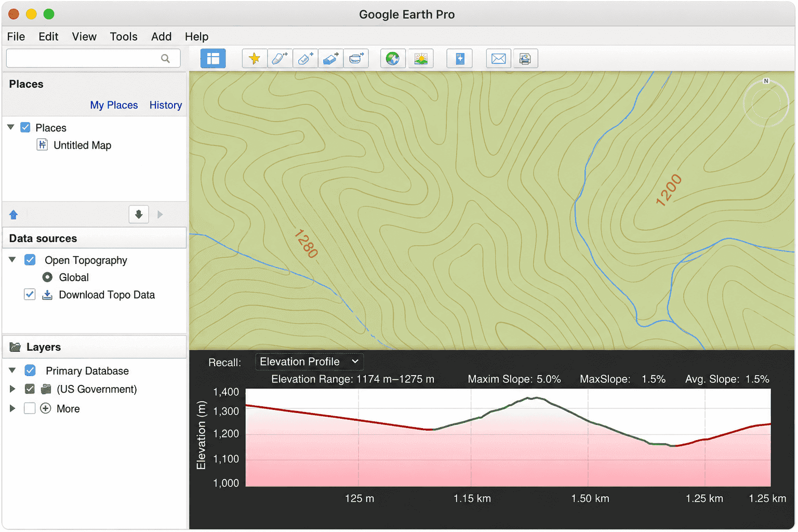Uncheck the Open Topography checkbox

tap(30, 260)
